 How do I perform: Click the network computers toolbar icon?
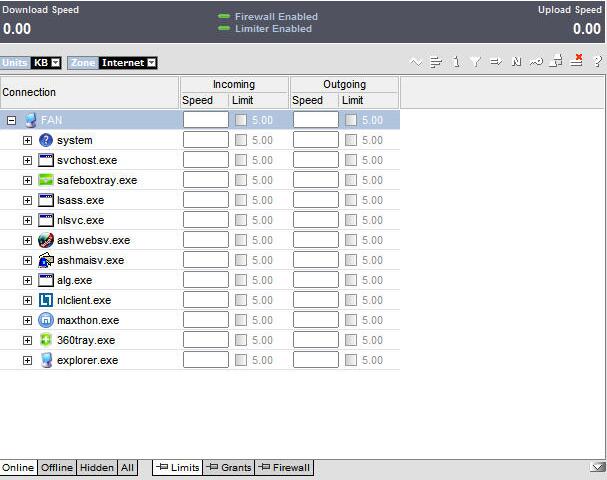point(556,61)
